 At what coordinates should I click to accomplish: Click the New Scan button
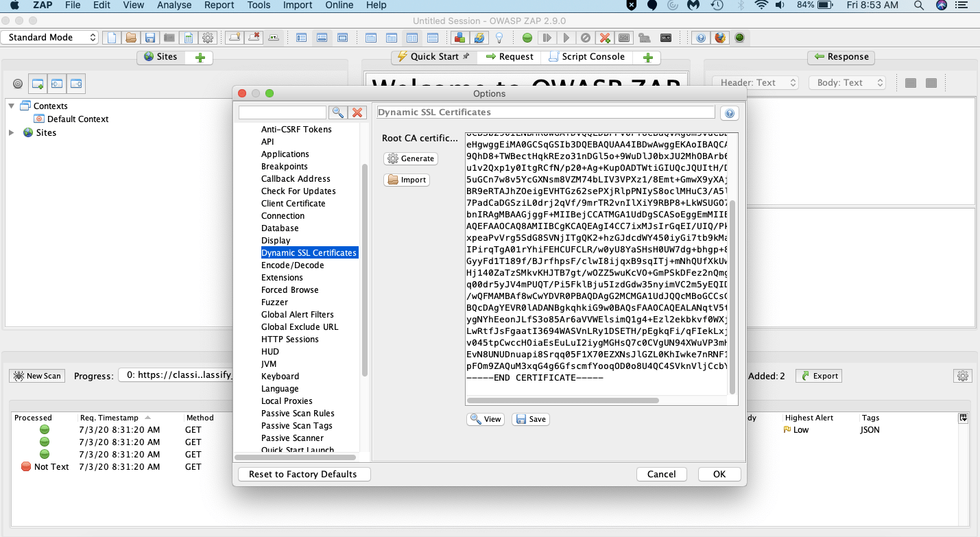coord(38,376)
